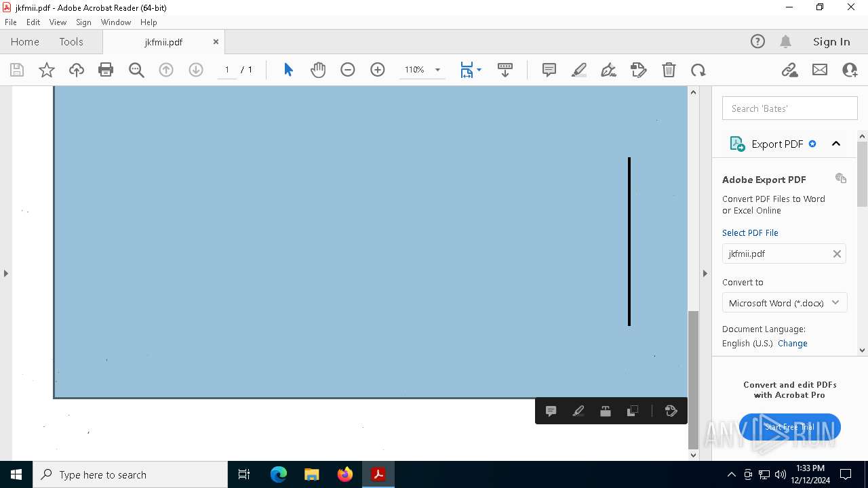Close the jkfmii.pdf tab
Image resolution: width=868 pixels, height=488 pixels.
216,41
